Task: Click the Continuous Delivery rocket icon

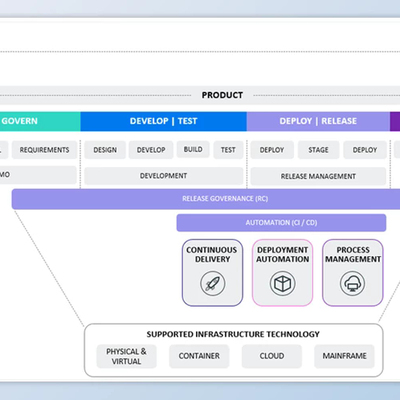Action: [x=213, y=284]
